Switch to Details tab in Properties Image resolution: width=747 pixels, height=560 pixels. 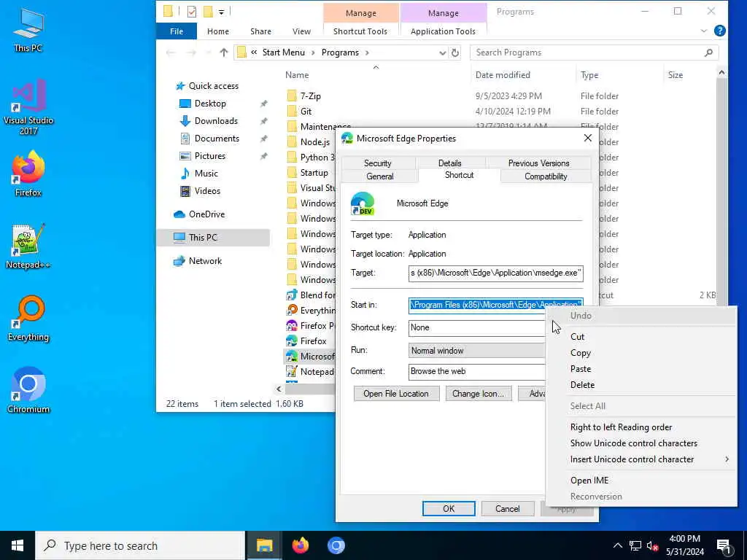click(x=449, y=163)
